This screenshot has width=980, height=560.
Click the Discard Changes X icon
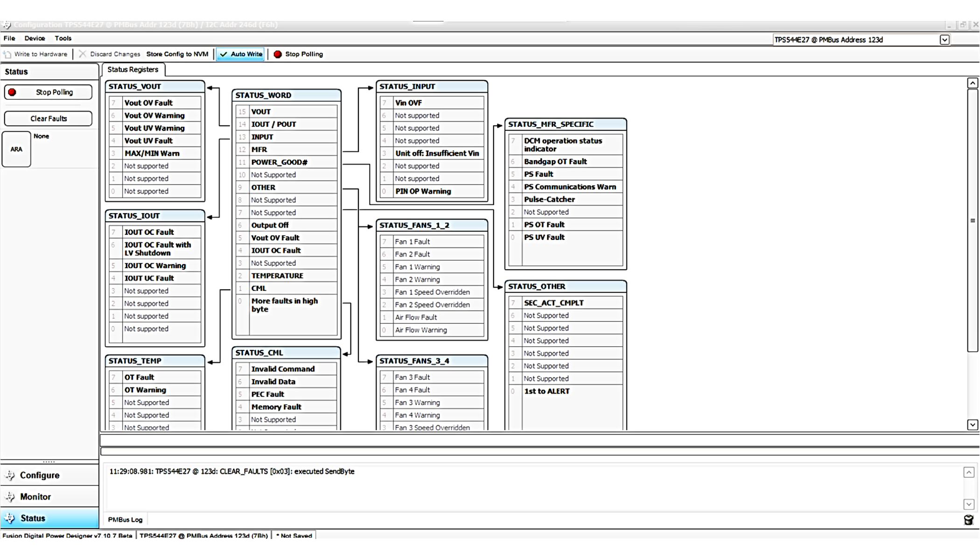[x=83, y=54]
